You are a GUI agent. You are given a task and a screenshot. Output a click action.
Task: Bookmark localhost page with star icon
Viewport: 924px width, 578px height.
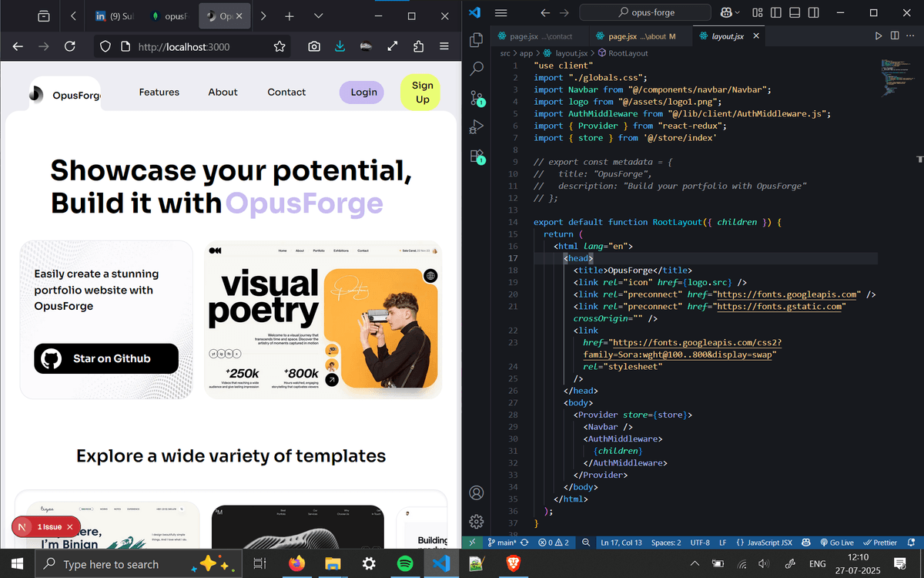[280, 47]
